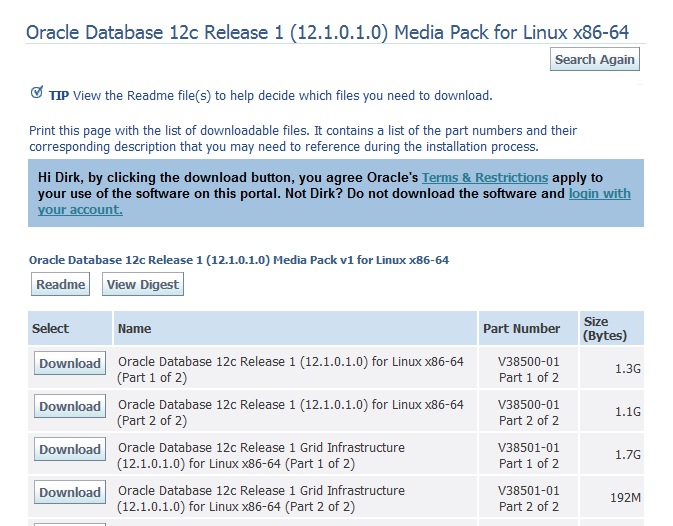
Task: Click the Media Pack v1 section heading
Action: click(x=239, y=260)
